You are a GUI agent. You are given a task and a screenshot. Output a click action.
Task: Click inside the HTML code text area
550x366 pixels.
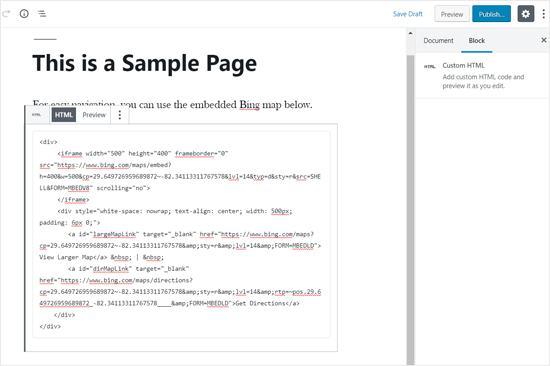coord(181,234)
